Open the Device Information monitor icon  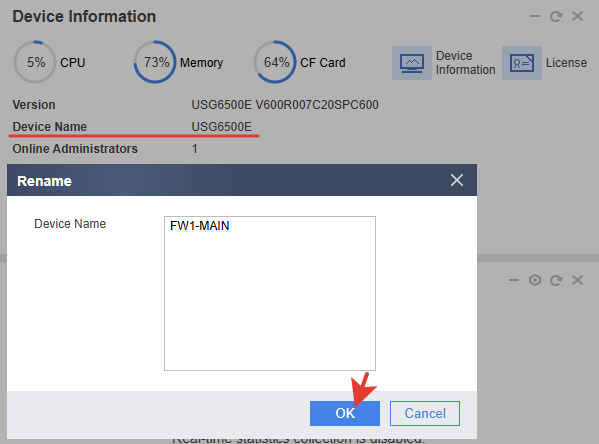[412, 63]
